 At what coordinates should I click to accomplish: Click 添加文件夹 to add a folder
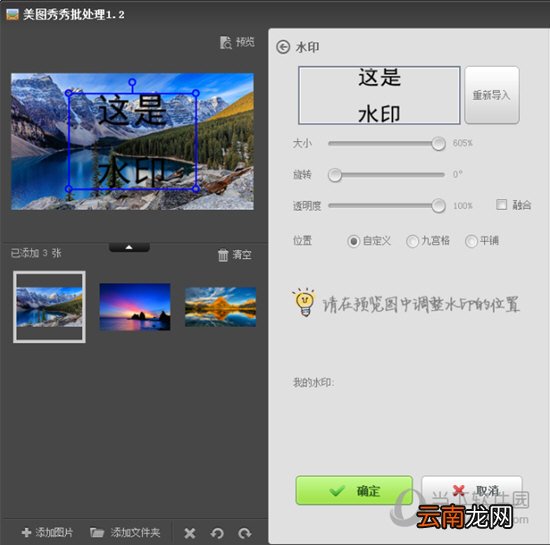[125, 533]
